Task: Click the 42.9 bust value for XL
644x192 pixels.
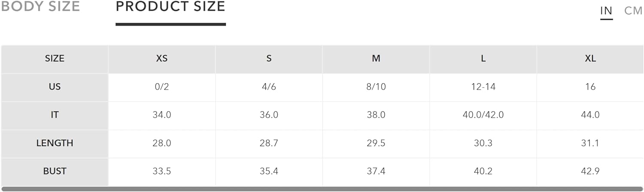Action: coord(590,171)
